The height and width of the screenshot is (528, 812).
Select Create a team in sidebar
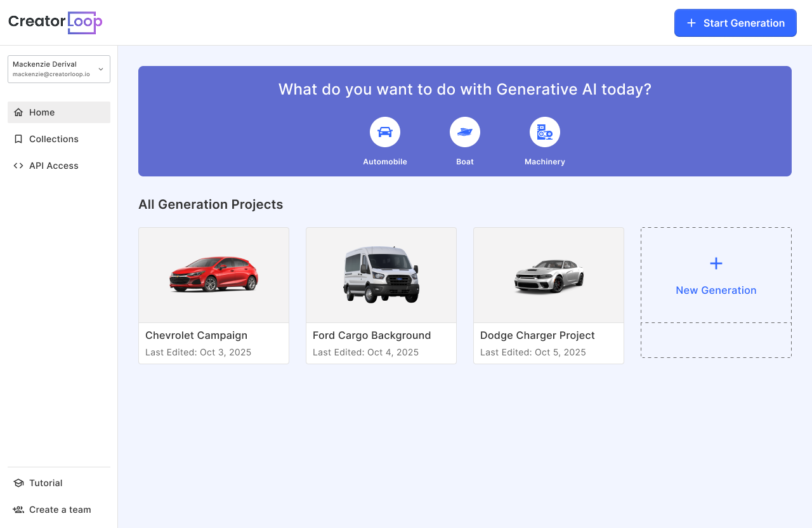59,510
